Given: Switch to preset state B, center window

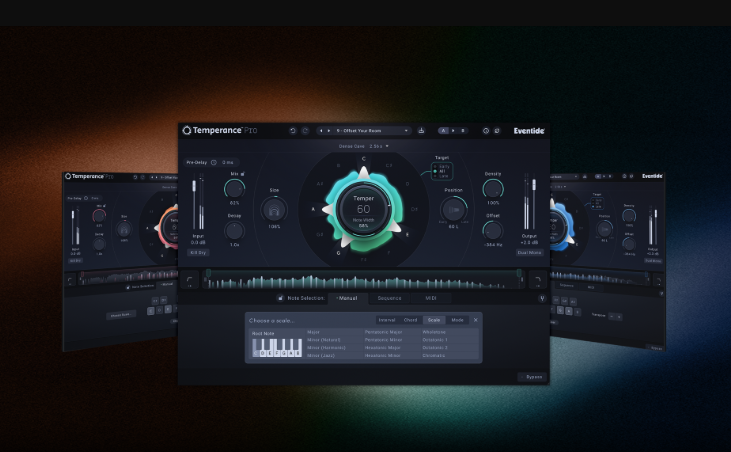Looking at the screenshot, I should [463, 131].
